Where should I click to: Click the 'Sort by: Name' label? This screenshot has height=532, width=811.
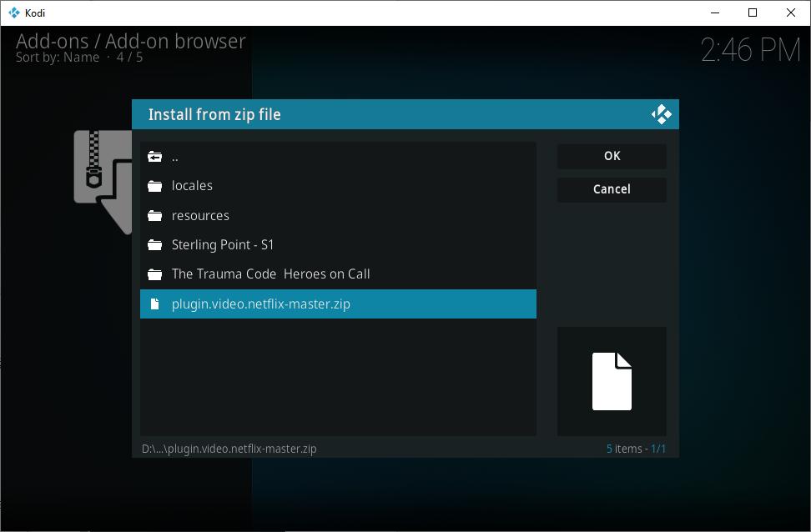[x=58, y=58]
